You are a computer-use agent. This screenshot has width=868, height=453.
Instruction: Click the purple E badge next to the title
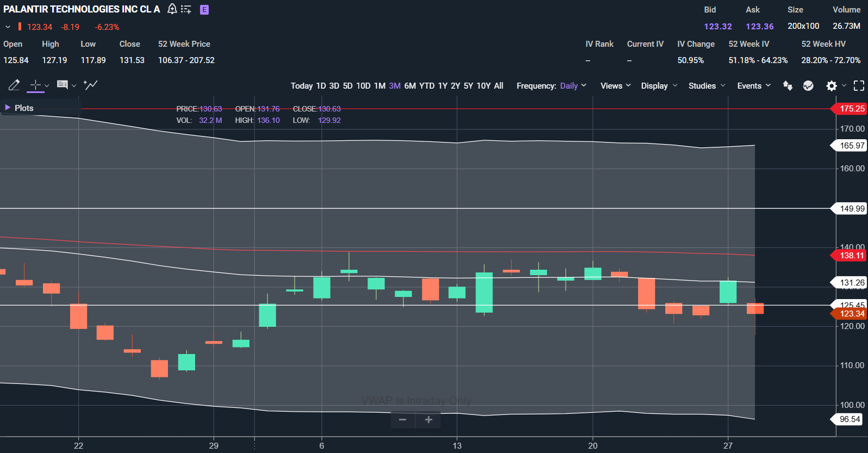click(x=204, y=10)
